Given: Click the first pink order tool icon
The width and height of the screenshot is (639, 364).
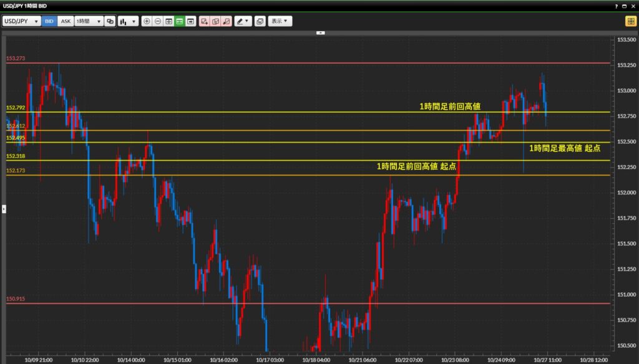Looking at the screenshot, I should click(204, 21).
